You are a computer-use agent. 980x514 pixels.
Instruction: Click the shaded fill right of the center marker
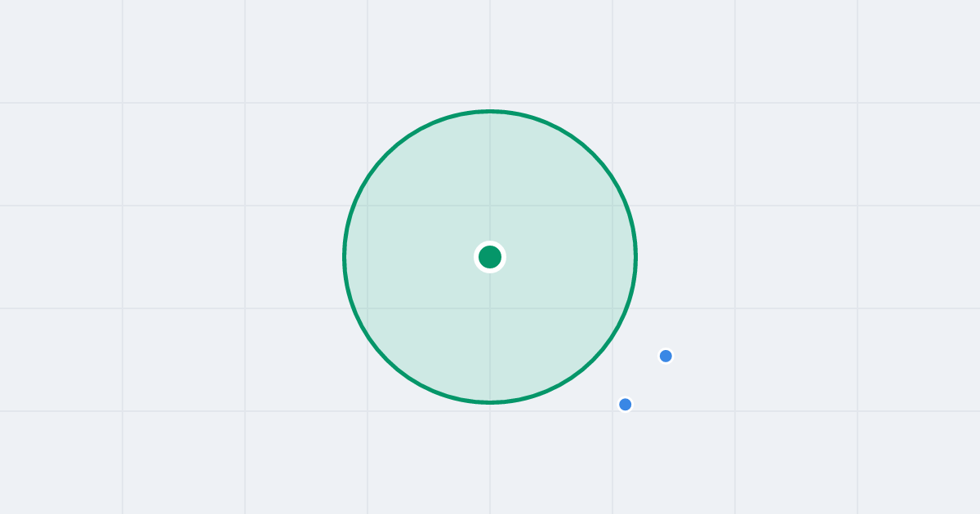click(x=563, y=257)
